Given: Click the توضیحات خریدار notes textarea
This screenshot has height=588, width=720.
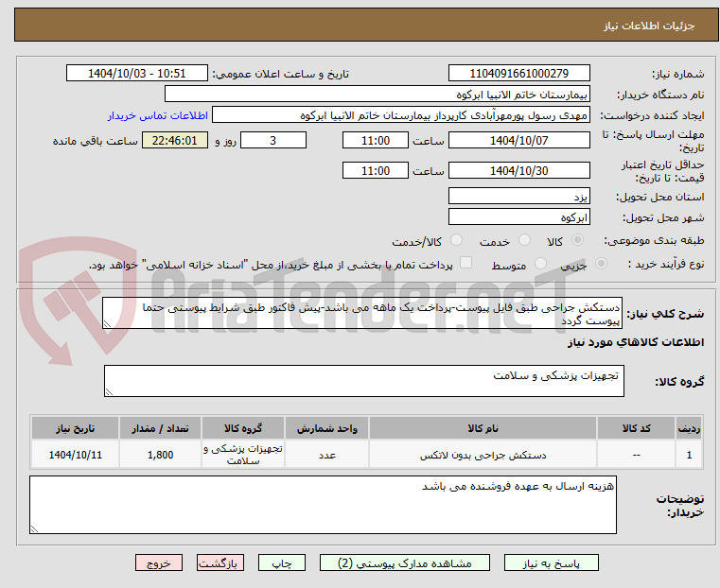Looking at the screenshot, I should pyautogui.click(x=323, y=505).
